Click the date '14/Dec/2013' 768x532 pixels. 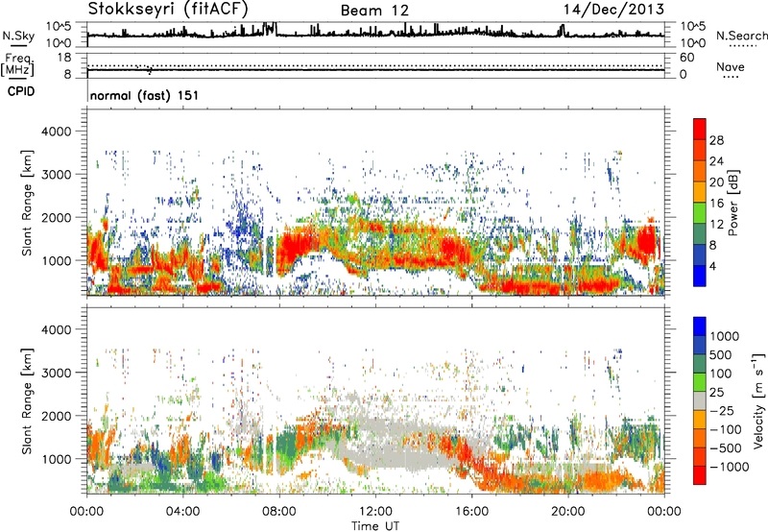pos(613,10)
